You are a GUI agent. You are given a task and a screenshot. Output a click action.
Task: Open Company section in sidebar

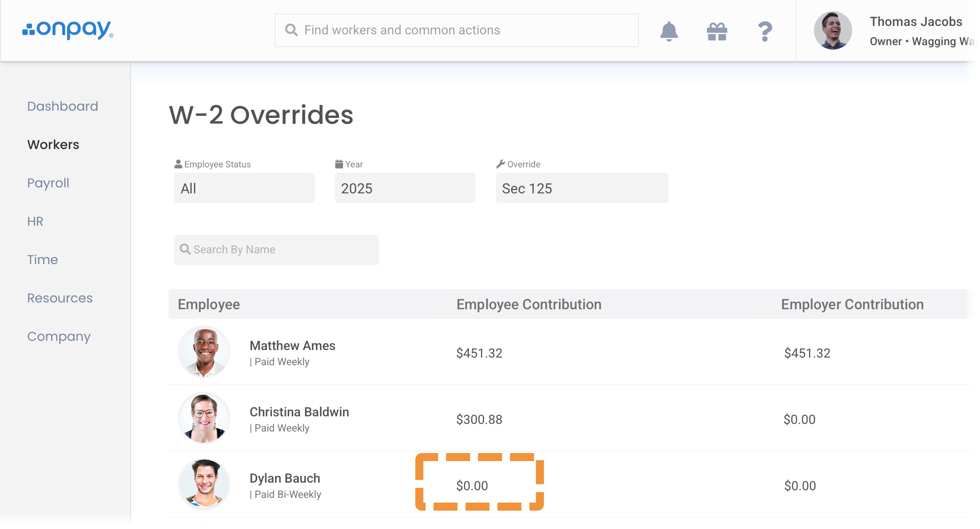(x=59, y=336)
